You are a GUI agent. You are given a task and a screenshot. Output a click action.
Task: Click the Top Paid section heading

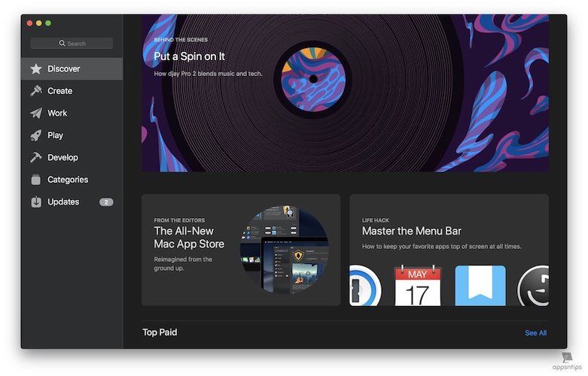[x=160, y=332]
